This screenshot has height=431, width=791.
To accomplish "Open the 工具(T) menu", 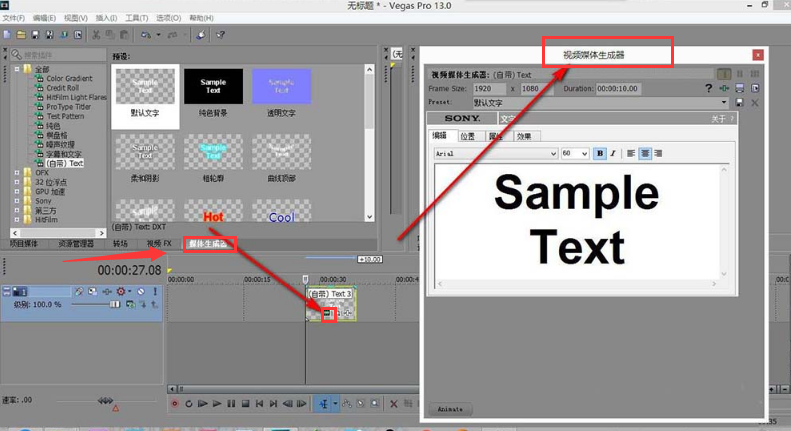I will (x=137, y=18).
